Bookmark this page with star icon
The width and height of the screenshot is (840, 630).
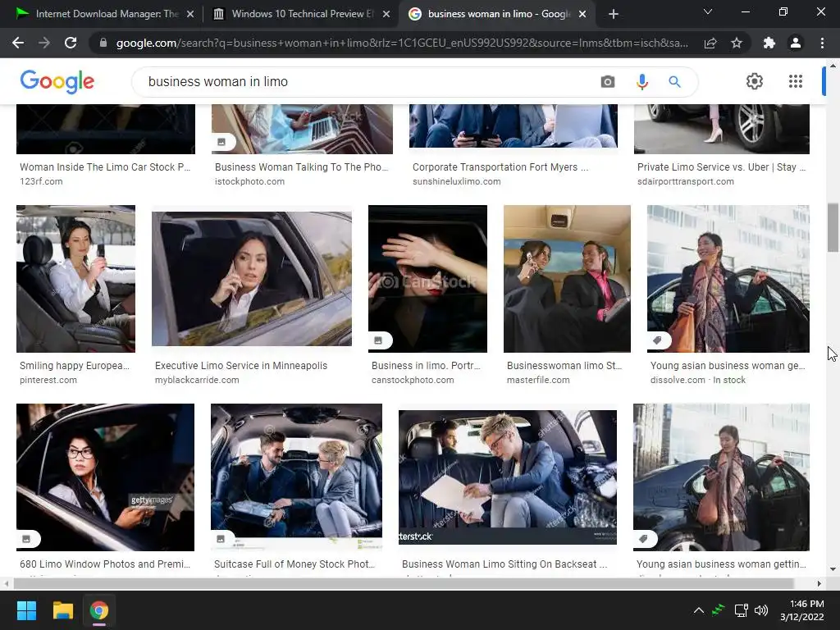pos(737,43)
